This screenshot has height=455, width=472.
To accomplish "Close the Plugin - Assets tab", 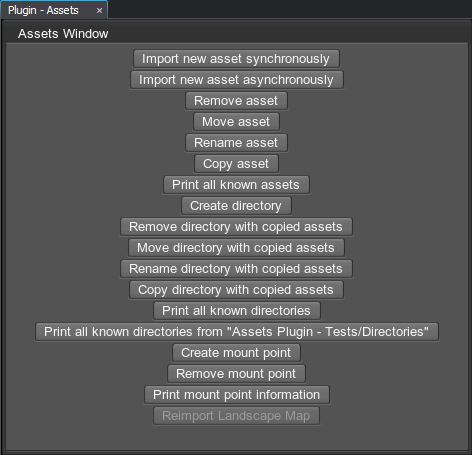I will point(99,11).
